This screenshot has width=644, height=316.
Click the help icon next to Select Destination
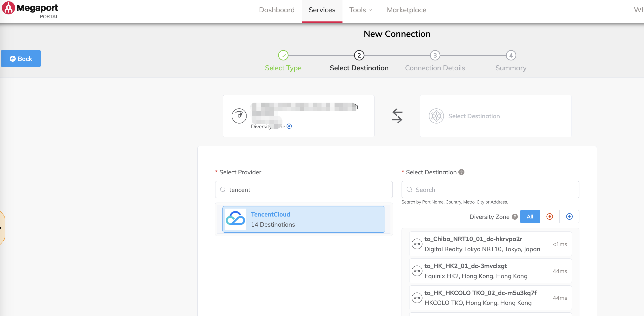click(462, 172)
